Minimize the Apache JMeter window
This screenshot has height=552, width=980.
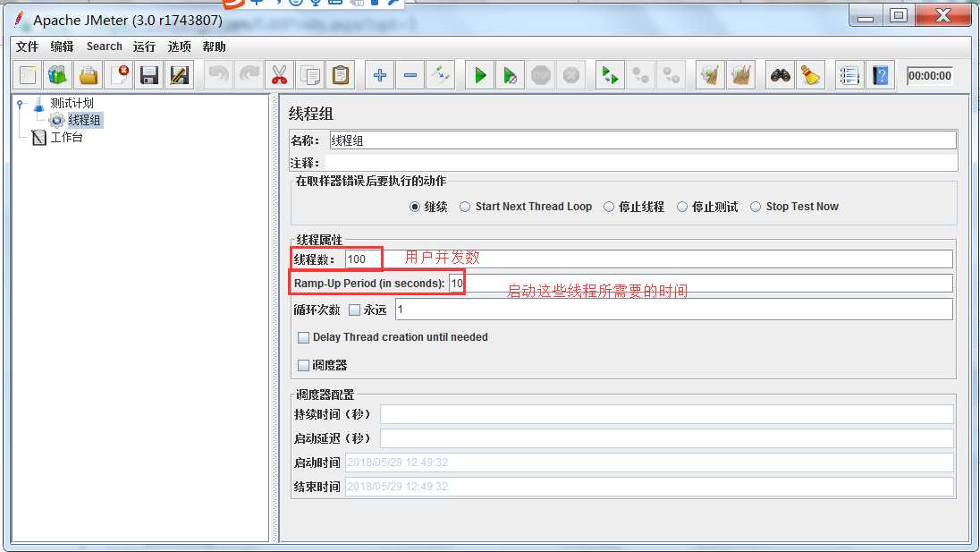pyautogui.click(x=866, y=17)
